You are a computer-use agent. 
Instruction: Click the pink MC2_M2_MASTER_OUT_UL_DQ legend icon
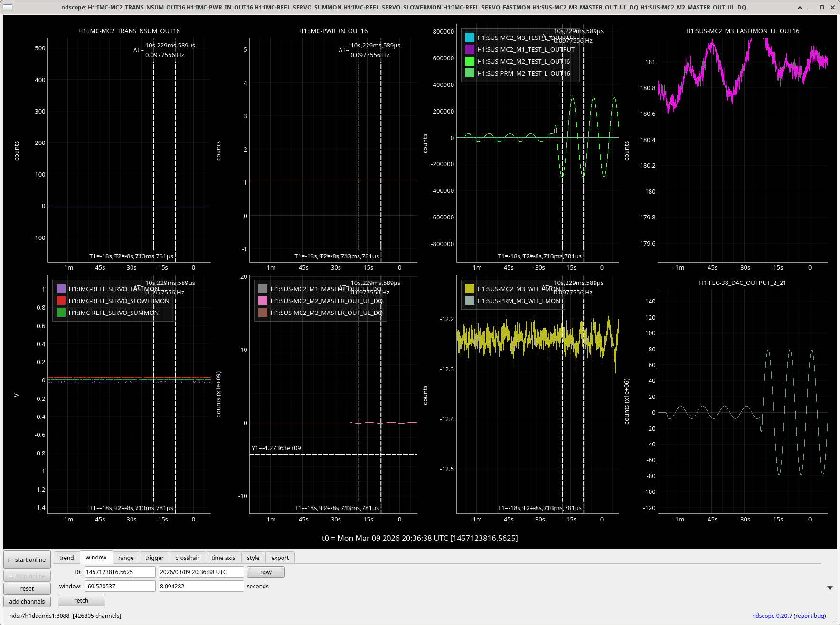(x=263, y=301)
